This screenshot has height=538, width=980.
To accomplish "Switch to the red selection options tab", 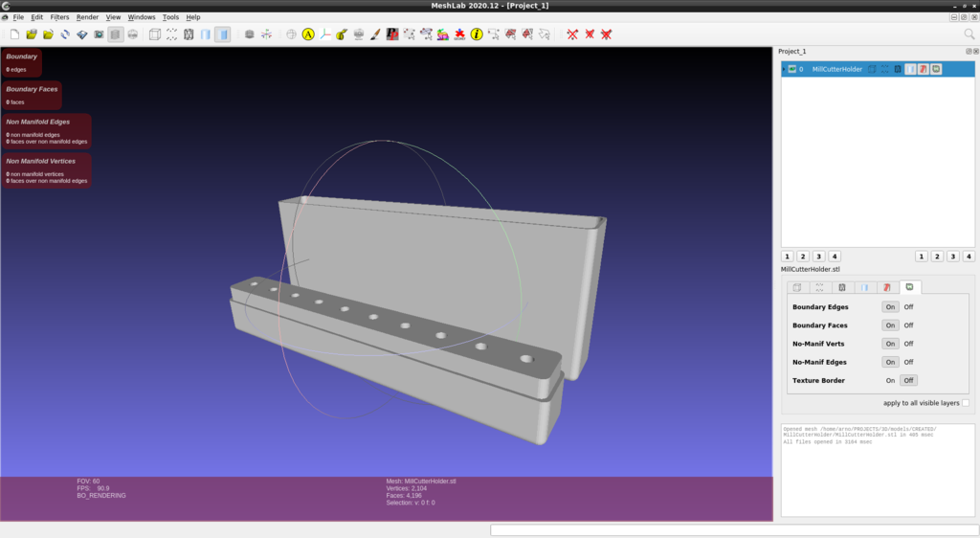I will click(x=887, y=287).
